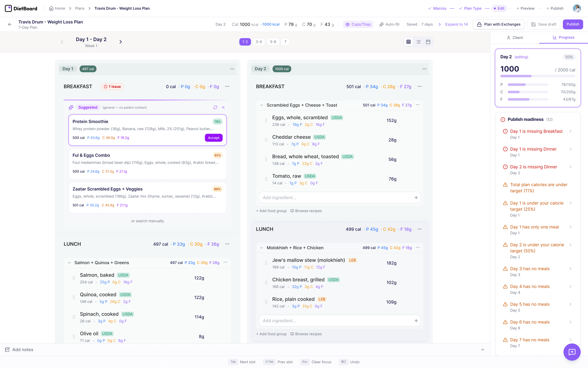The width and height of the screenshot is (588, 368).
Task: Select the Ful & Eggs Combo suggestion card
Action: (147, 164)
